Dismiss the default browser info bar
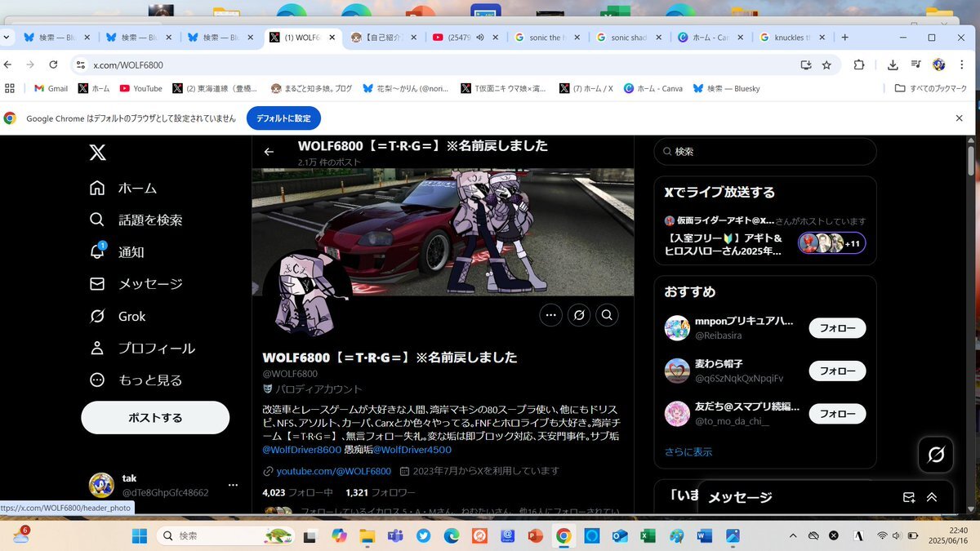 click(x=959, y=118)
